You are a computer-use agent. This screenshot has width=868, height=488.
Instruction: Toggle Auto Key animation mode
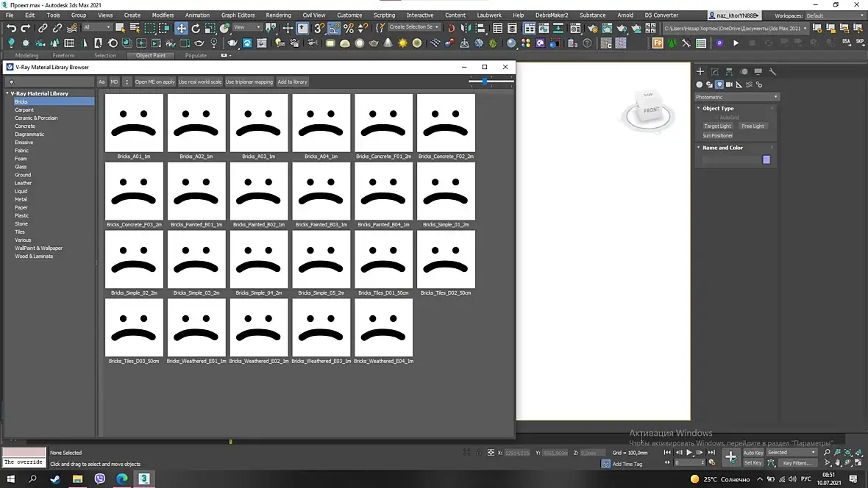click(753, 453)
